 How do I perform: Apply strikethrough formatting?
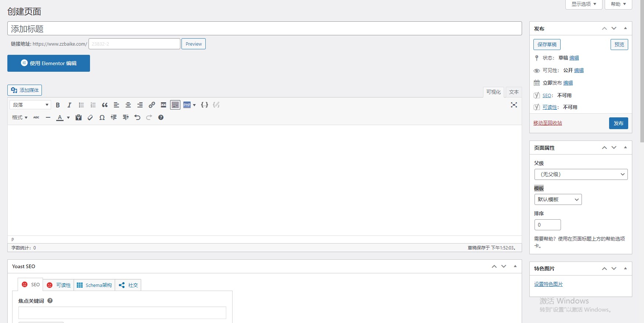pyautogui.click(x=36, y=118)
